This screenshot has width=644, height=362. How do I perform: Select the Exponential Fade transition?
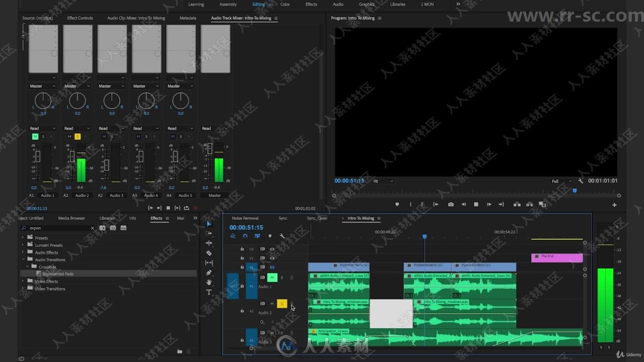click(58, 274)
